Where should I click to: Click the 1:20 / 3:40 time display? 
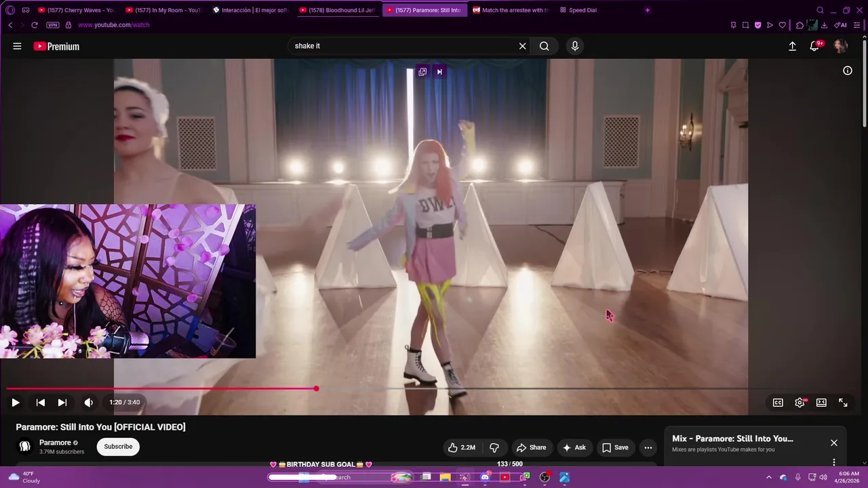click(x=125, y=403)
